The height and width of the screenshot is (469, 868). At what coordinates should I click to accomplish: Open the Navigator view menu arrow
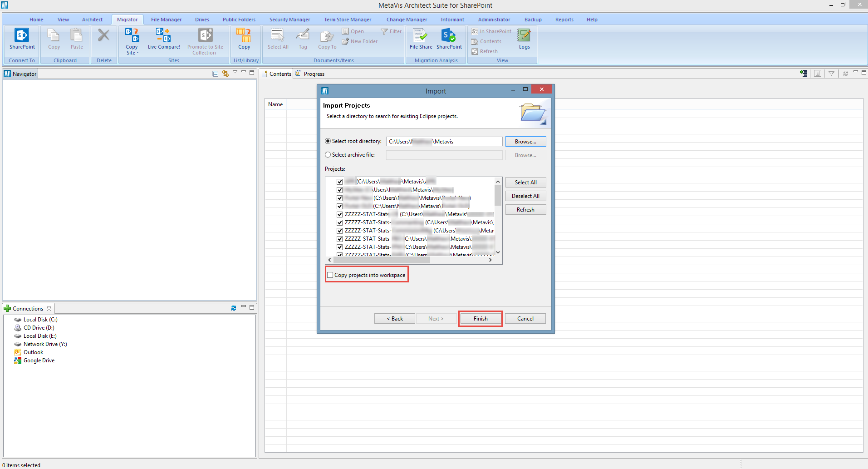(235, 72)
